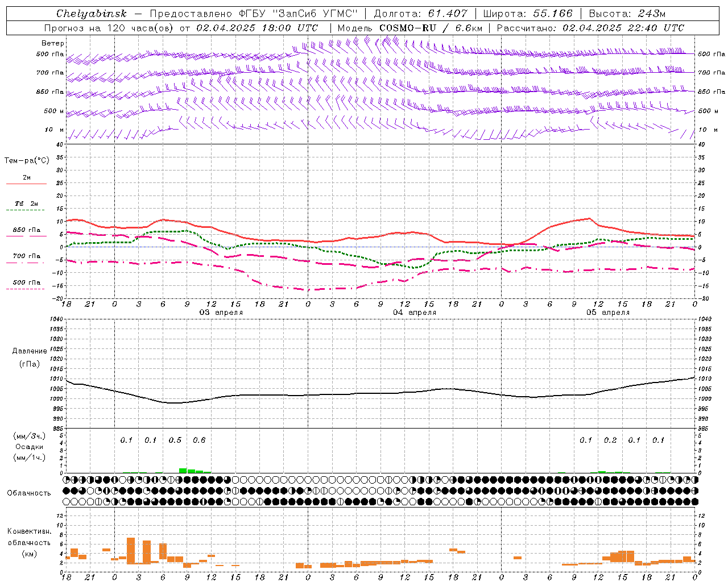728x582 pixels.
Task: Click 'Прогноз на 120 часа(ов)' forecast header text
Action: point(109,28)
